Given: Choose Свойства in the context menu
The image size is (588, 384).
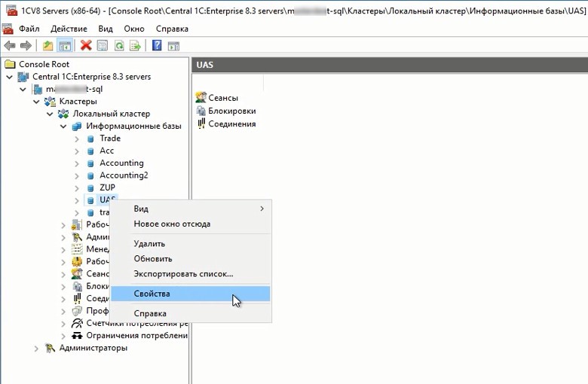Looking at the screenshot, I should [x=191, y=294].
